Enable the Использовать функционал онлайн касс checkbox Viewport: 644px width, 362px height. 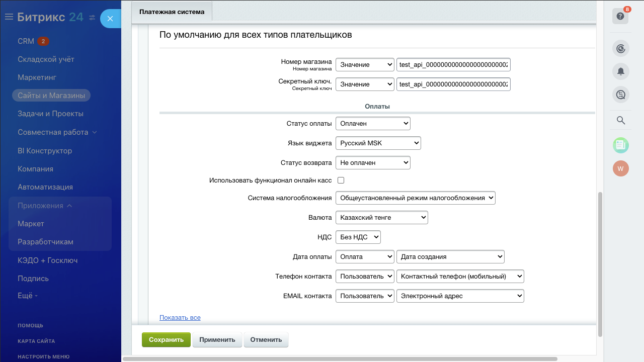coord(341,180)
